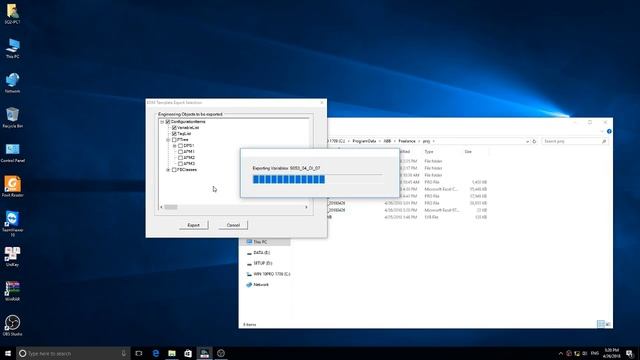The image size is (640, 360).
Task: Open Microsoft Edge from the taskbar
Action: [x=156, y=353]
